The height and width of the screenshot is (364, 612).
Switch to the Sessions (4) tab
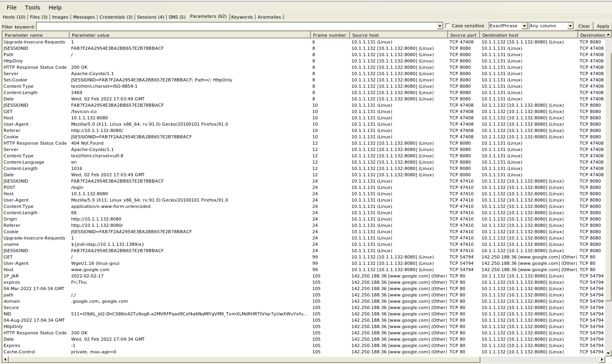click(150, 17)
